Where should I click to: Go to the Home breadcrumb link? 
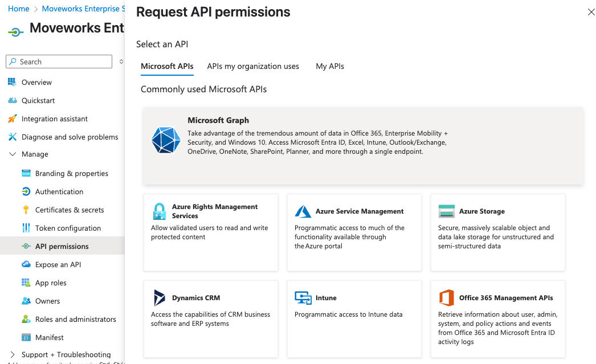pos(19,9)
